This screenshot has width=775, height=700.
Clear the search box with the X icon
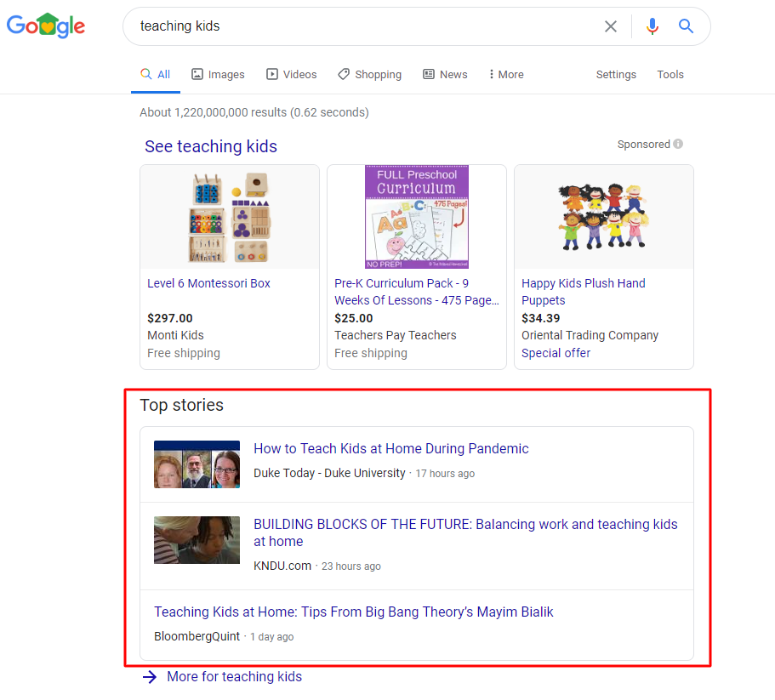(x=611, y=26)
